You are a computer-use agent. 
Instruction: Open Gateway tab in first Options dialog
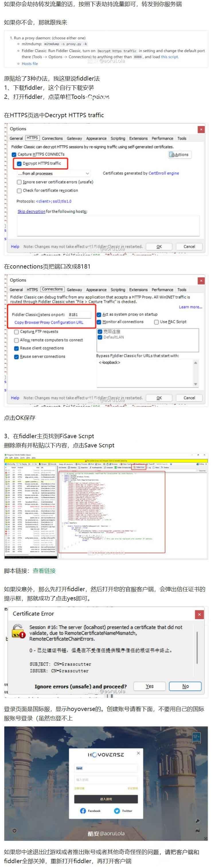pyautogui.click(x=75, y=138)
